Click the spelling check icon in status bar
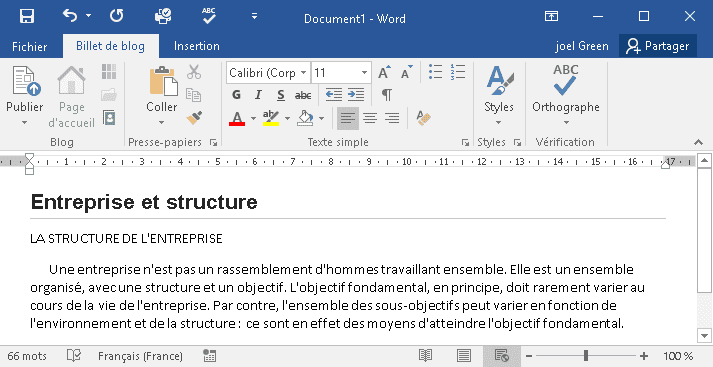This screenshot has width=713, height=367. click(x=74, y=356)
